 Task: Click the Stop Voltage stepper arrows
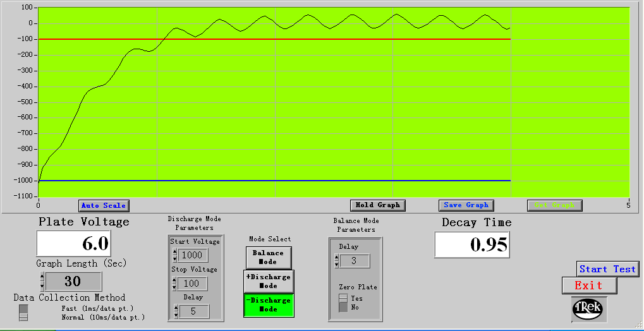tap(174, 284)
